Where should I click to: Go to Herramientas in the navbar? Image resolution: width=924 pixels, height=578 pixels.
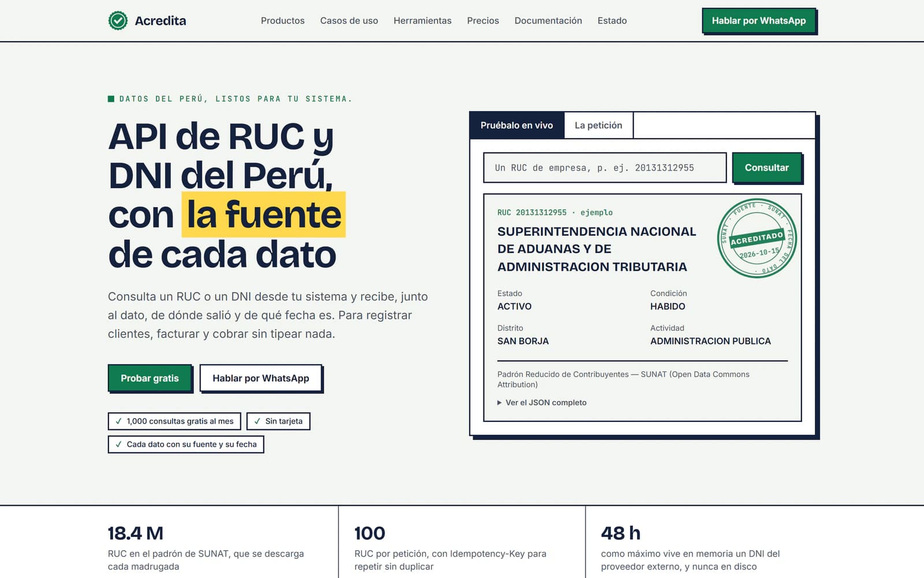(422, 21)
